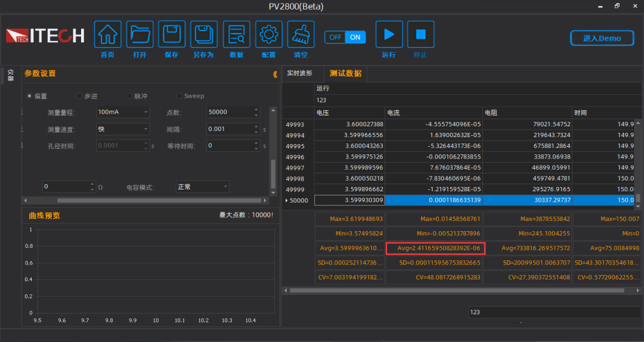This screenshot has height=342, width=644.
Task: Select the 脉冲 pulse radio button
Action: click(x=129, y=96)
